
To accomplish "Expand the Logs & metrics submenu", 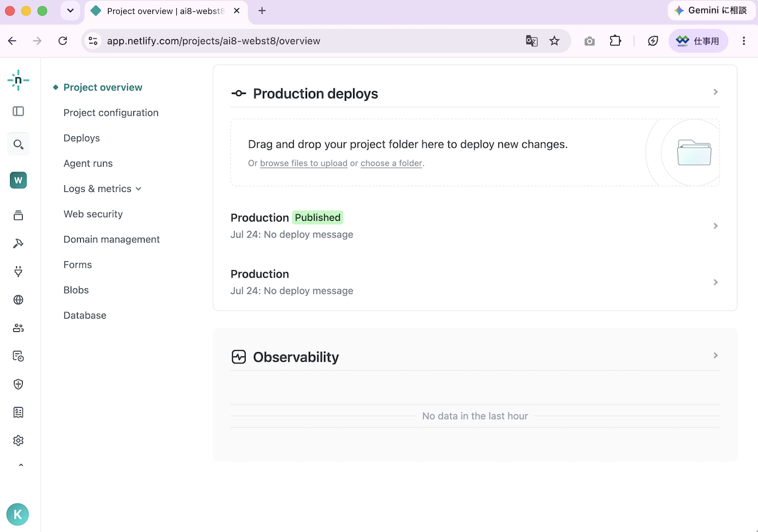I will point(138,189).
